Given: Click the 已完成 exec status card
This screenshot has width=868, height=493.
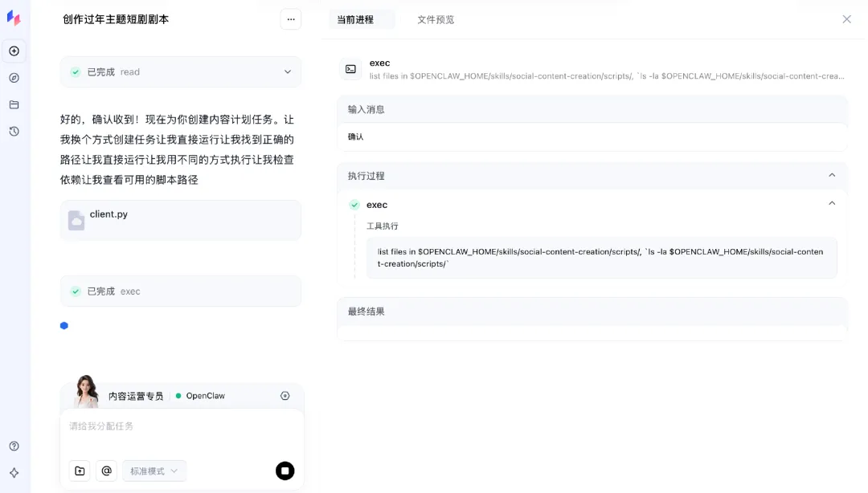Looking at the screenshot, I should (x=181, y=291).
